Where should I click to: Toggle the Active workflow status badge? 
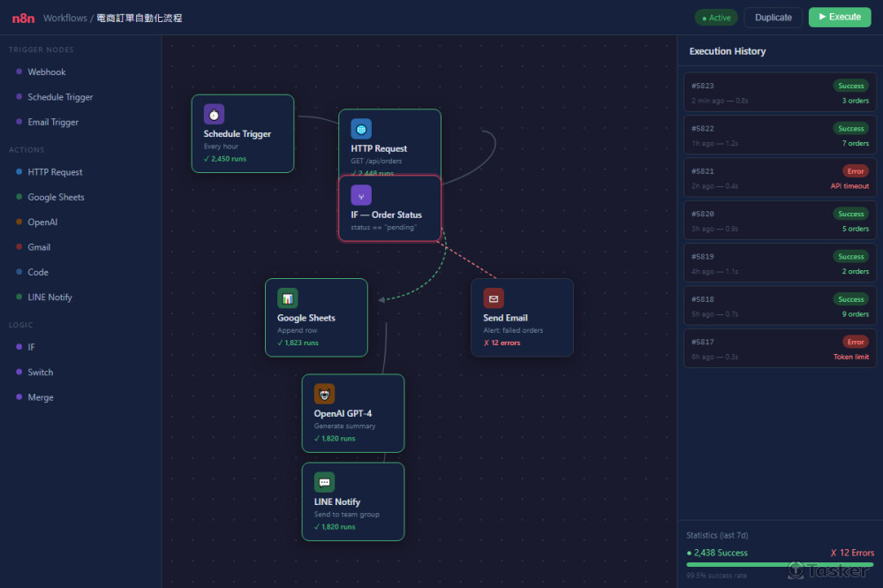tap(716, 18)
